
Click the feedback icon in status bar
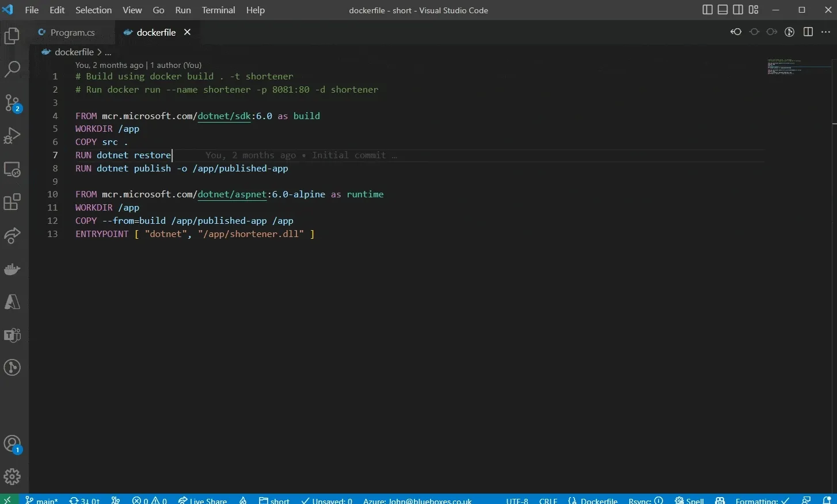click(806, 499)
